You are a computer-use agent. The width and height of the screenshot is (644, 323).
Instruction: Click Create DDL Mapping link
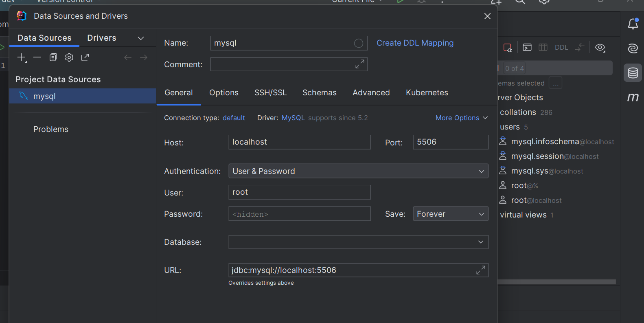pos(415,43)
